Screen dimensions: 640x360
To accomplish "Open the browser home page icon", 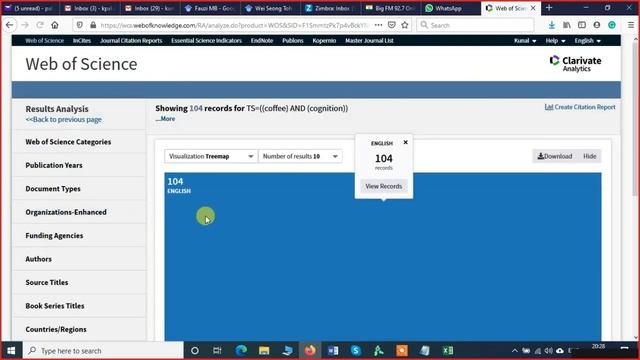I will 55,25.
